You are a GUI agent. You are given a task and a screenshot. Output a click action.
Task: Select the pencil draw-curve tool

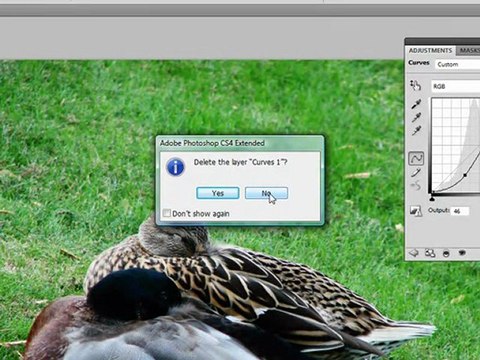pos(416,173)
